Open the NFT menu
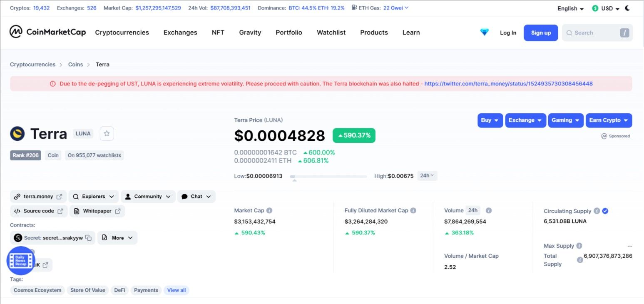The width and height of the screenshot is (644, 304). 218,32
